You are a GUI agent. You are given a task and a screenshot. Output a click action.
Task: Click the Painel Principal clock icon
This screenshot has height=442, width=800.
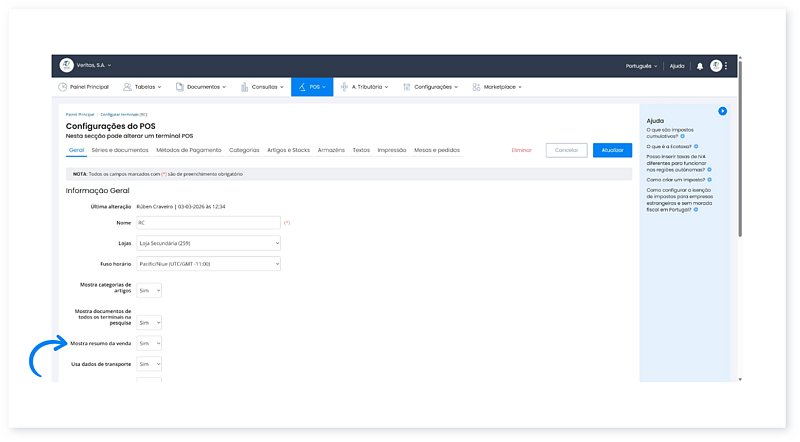(x=62, y=87)
